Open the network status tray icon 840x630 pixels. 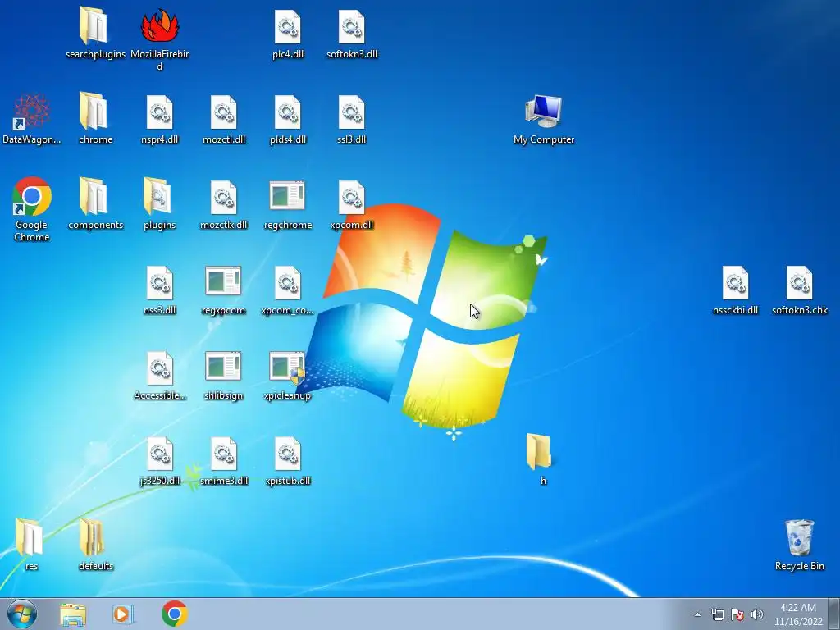click(717, 614)
